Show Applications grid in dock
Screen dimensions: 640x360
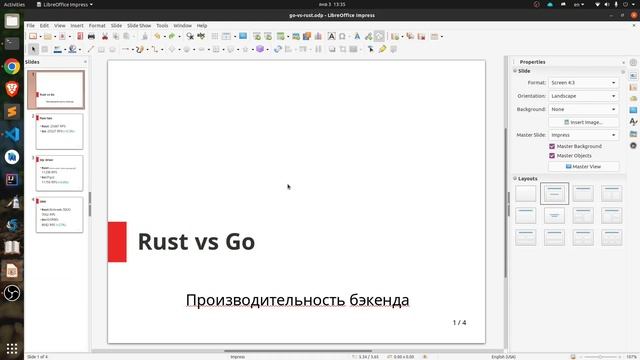click(12, 349)
